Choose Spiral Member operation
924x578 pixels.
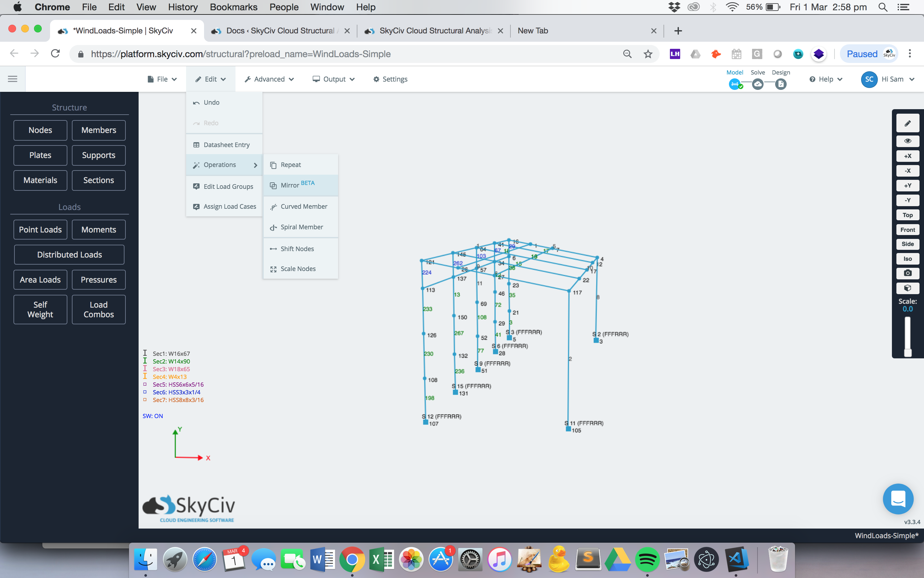(x=301, y=227)
